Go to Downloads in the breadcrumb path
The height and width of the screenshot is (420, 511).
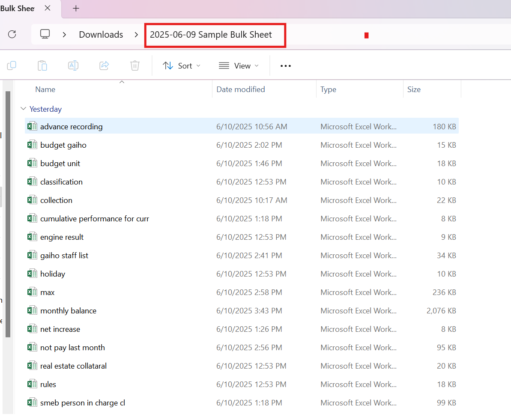[101, 35]
